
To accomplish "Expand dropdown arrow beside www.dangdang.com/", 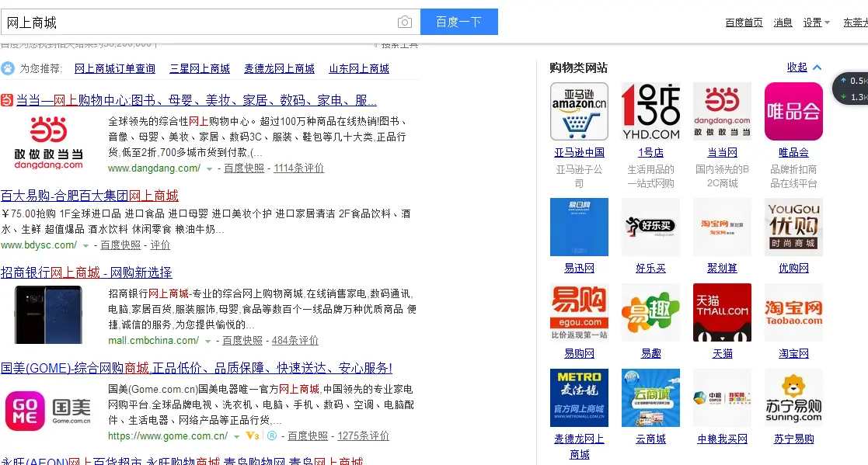I will point(209,168).
